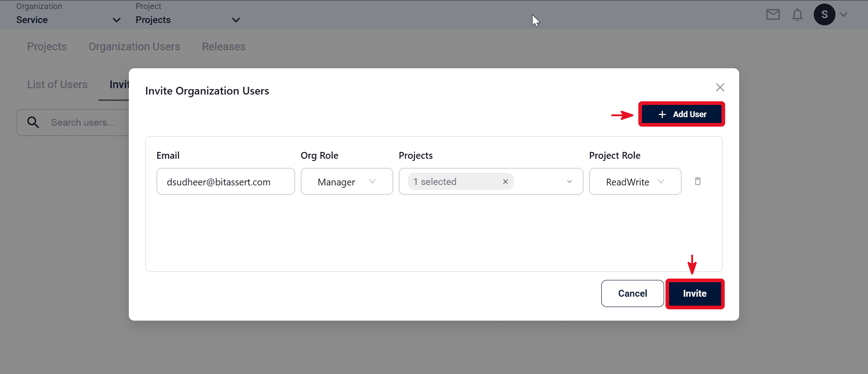Delete the dsudheer user row
868x374 pixels.
(x=698, y=181)
